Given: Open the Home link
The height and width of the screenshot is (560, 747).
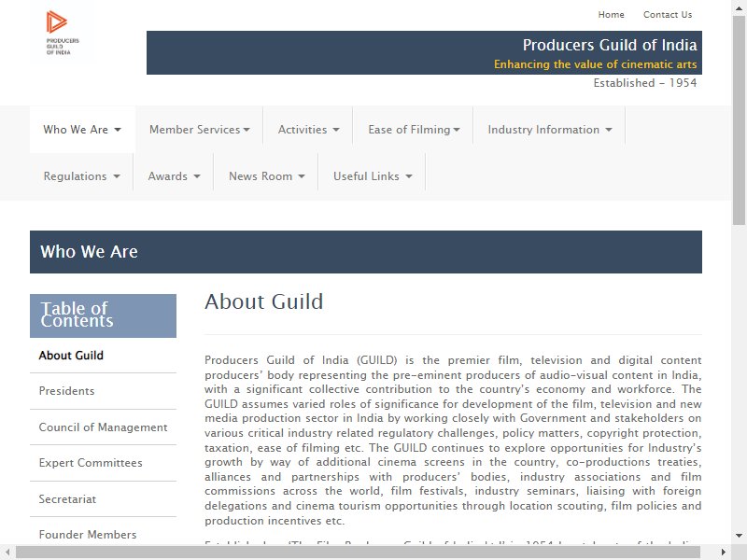Looking at the screenshot, I should point(611,15).
